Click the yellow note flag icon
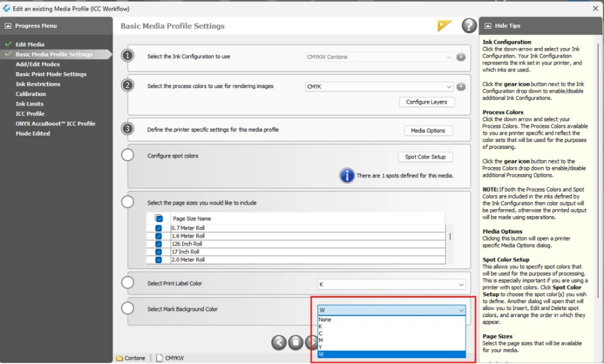 point(444,26)
